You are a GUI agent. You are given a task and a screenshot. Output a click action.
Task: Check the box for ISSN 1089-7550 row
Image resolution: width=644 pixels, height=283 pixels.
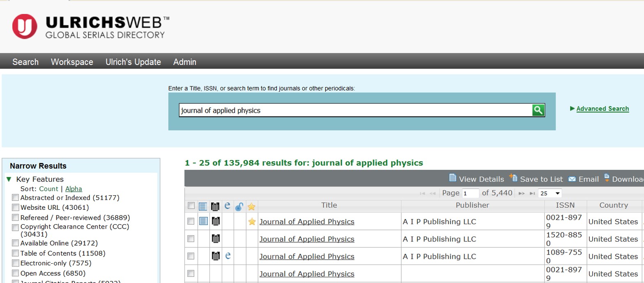click(x=191, y=256)
